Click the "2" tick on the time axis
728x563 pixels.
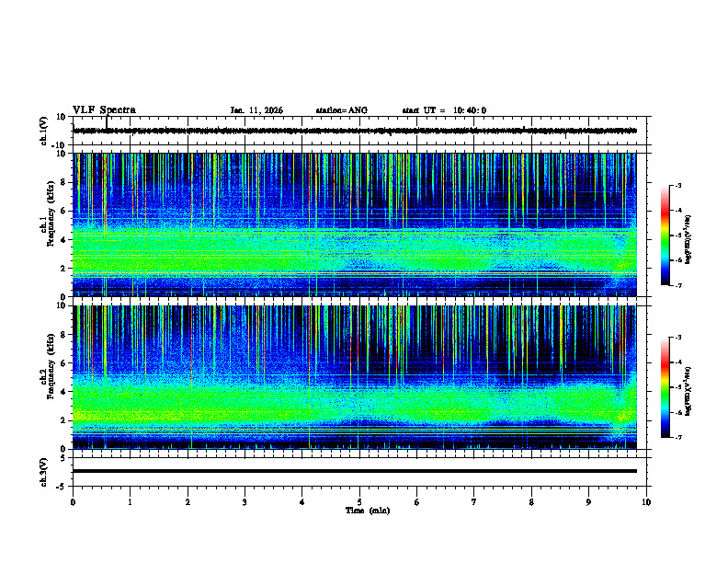pos(188,502)
